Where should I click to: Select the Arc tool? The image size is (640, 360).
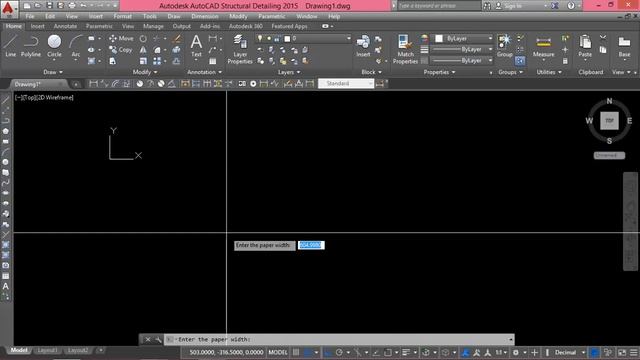click(x=76, y=46)
